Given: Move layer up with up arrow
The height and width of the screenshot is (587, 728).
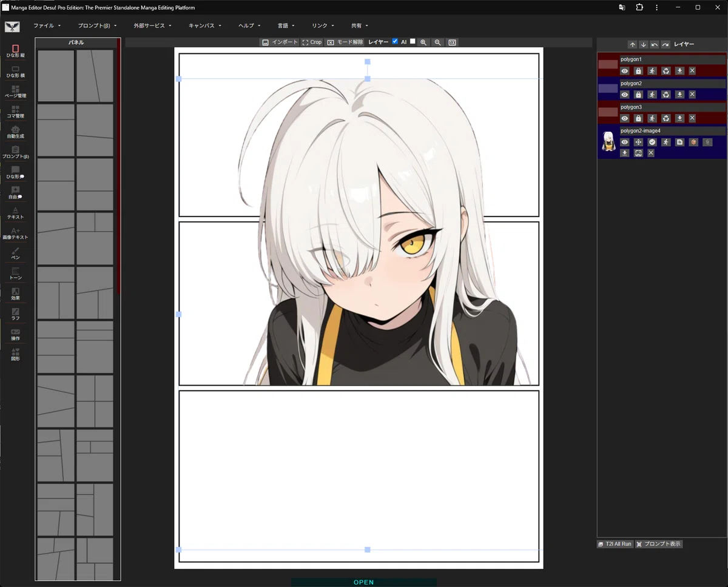Looking at the screenshot, I should coord(632,44).
